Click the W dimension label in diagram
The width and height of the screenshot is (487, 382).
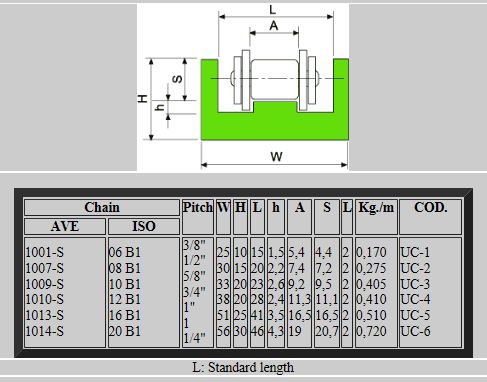tap(276, 156)
